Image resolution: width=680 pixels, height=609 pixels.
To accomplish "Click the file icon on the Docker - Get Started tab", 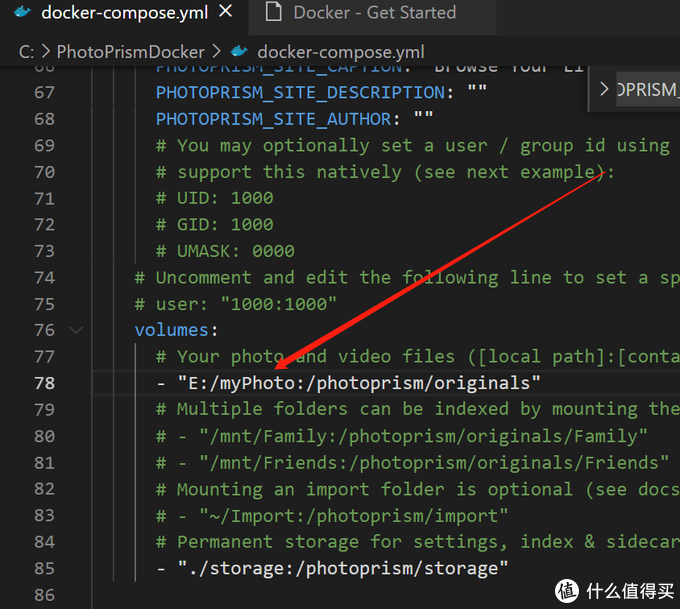I will coord(273,12).
